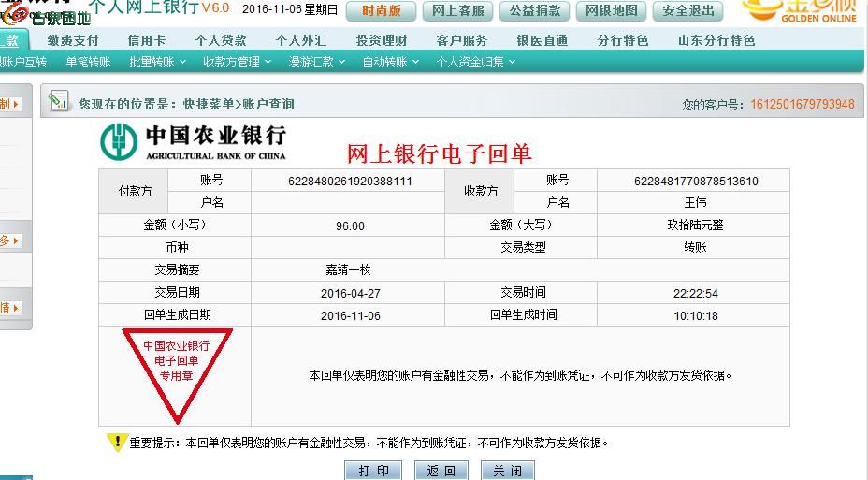Open the 投资理财 menu
868x480 pixels.
click(x=382, y=40)
